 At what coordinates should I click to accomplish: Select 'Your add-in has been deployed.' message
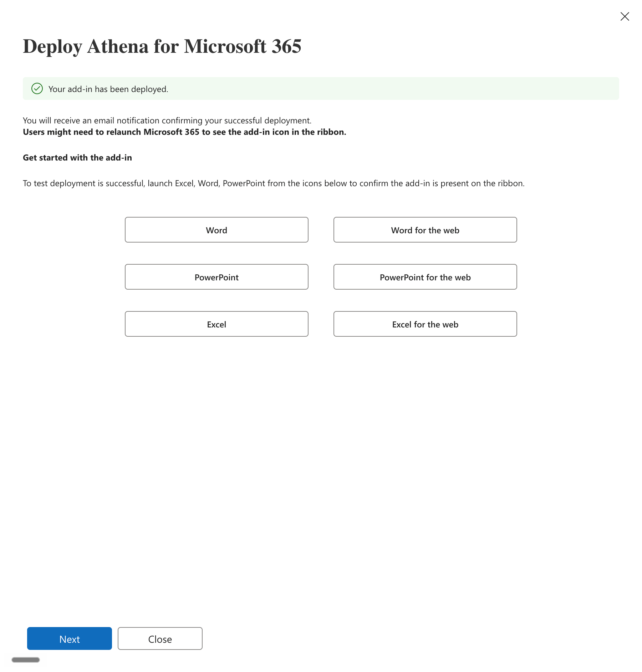point(108,89)
